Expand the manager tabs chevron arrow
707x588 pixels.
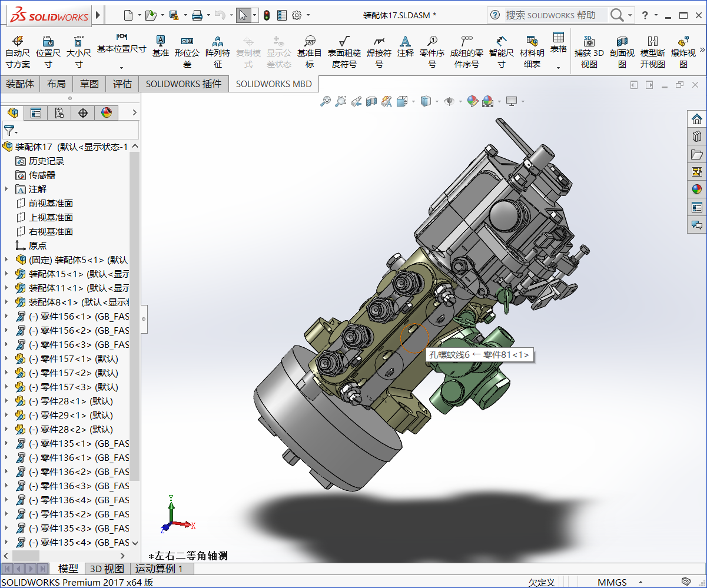point(134,112)
